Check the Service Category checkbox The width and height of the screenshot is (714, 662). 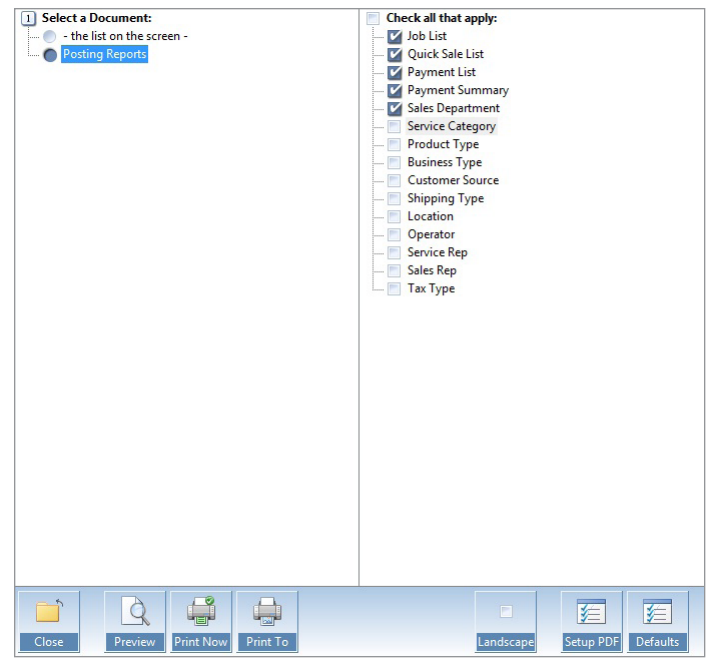pyautogui.click(x=394, y=126)
